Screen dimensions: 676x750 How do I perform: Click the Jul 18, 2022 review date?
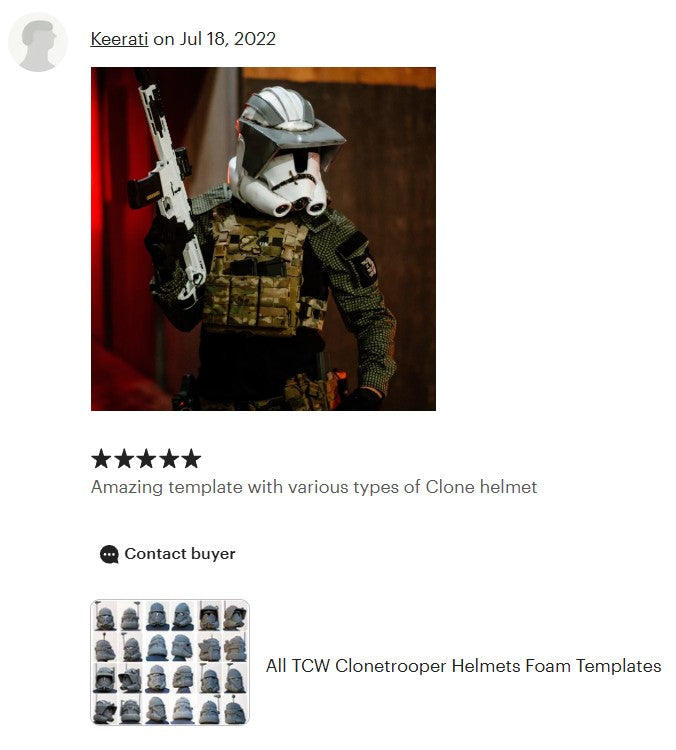228,39
